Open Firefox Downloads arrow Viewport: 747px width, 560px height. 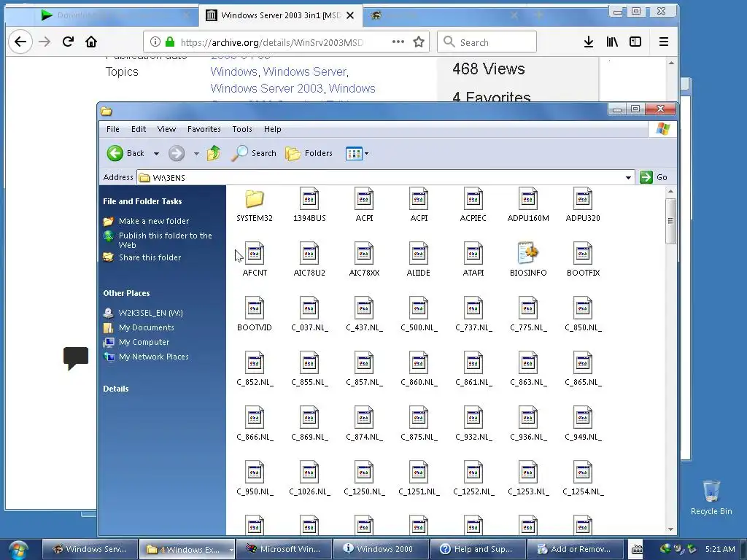tap(589, 42)
